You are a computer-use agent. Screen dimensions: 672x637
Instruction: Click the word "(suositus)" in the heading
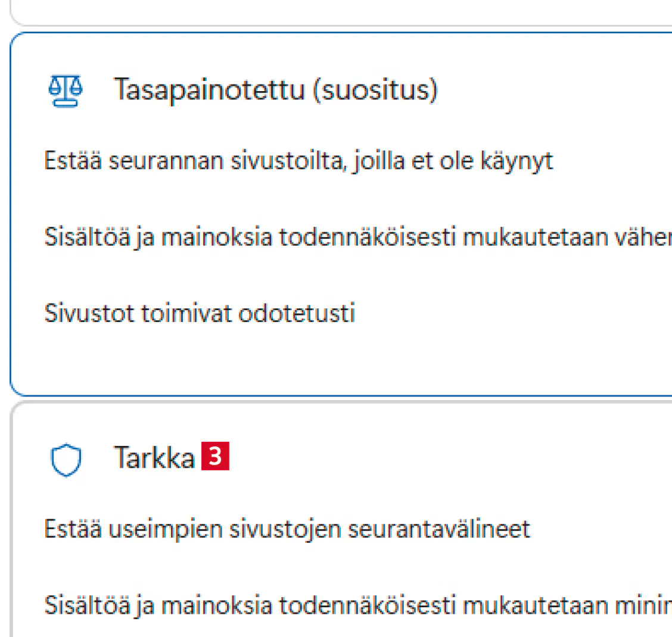pos(375,90)
